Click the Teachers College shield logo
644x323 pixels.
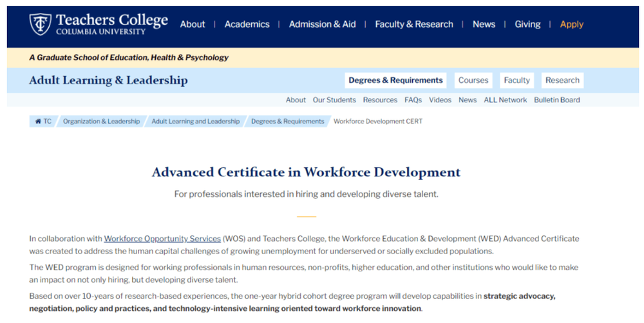[41, 24]
